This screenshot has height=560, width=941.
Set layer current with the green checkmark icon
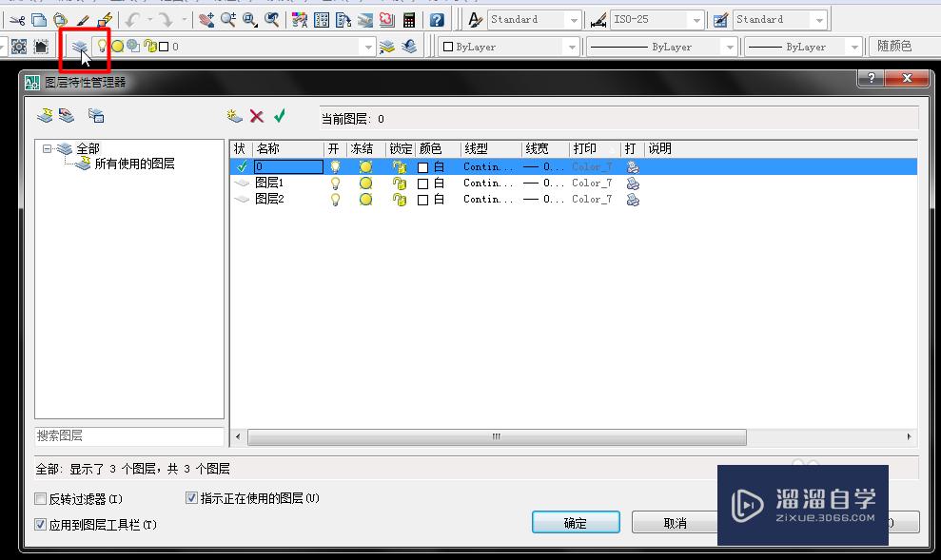tap(280, 116)
